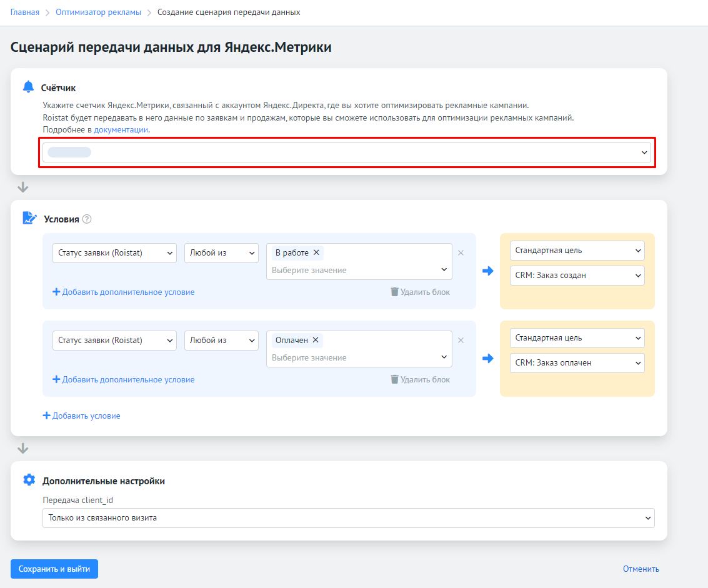Open the документации link
This screenshot has width=708, height=588.
121,130
